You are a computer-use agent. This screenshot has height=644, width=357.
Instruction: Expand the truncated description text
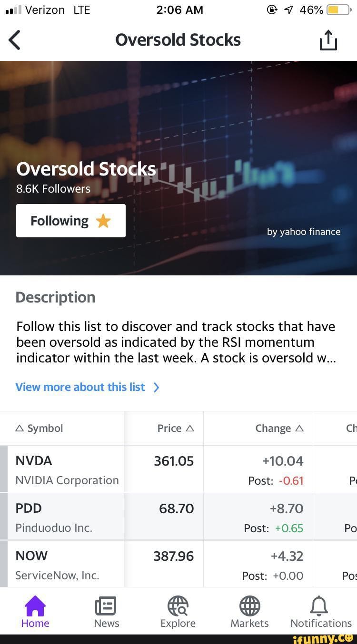click(176, 342)
